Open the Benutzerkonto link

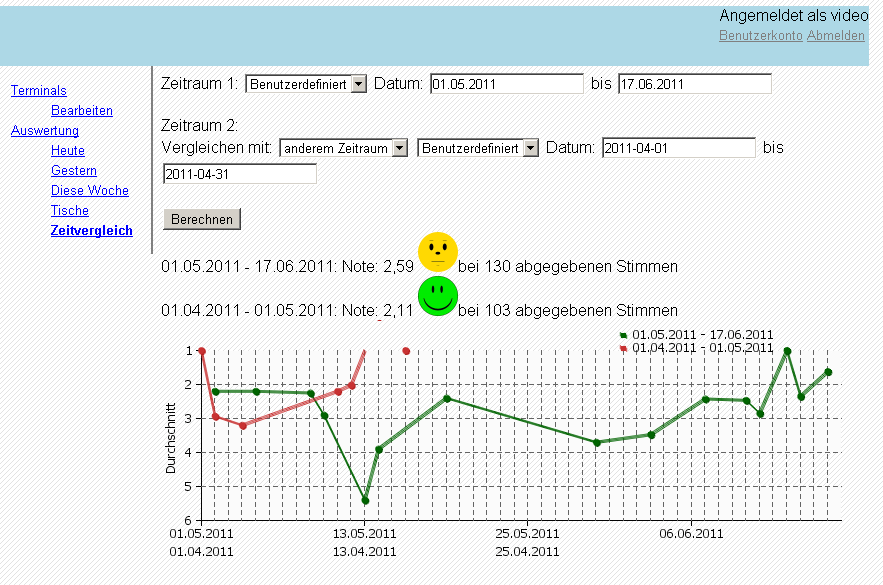(761, 35)
